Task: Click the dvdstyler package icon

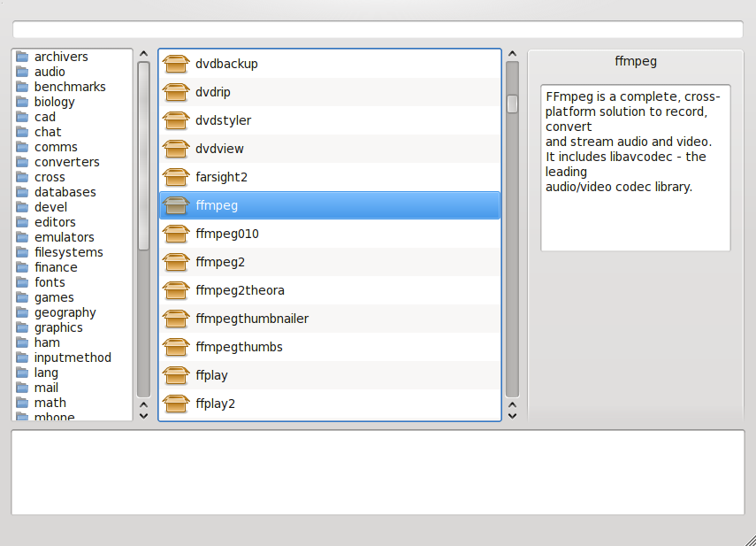Action: (175, 120)
